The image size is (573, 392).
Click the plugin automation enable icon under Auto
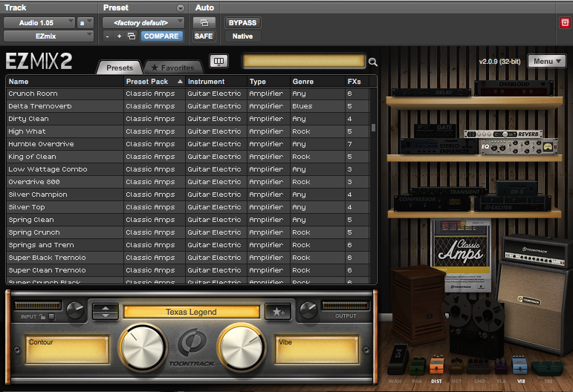204,23
